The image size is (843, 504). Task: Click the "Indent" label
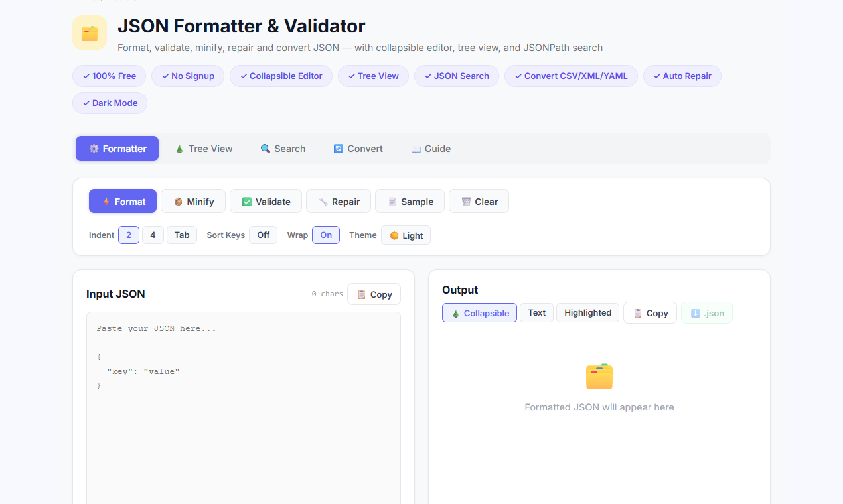pyautogui.click(x=102, y=235)
